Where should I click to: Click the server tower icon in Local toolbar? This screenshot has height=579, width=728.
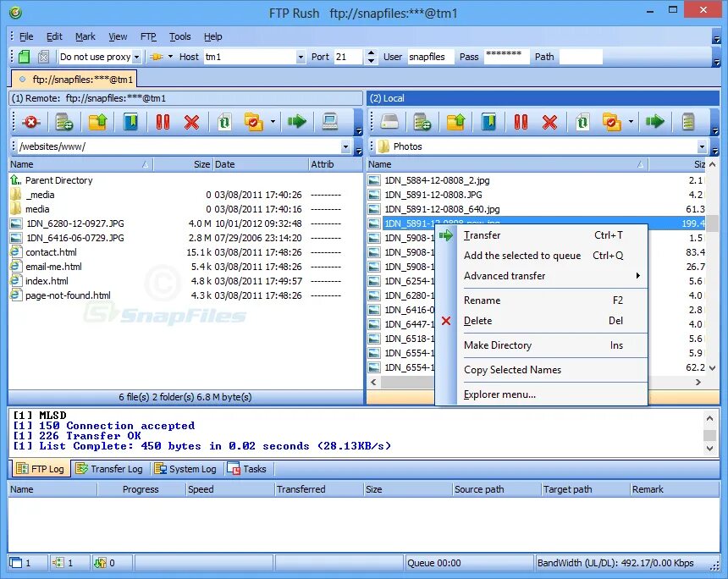point(688,122)
